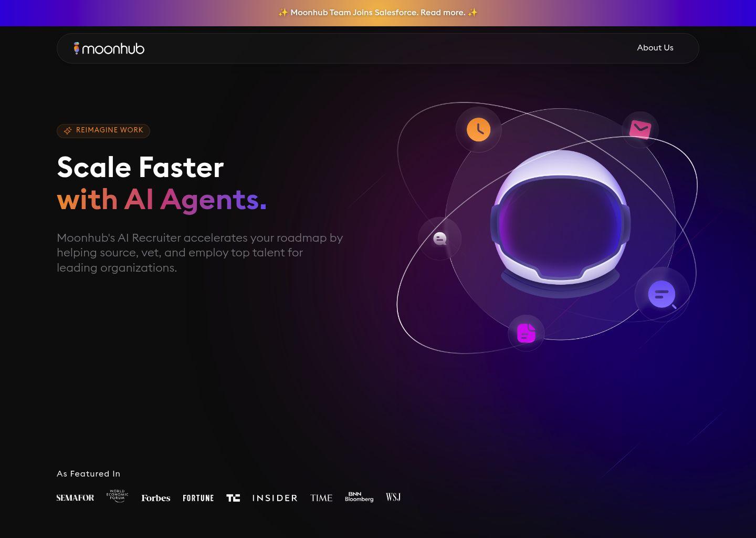756x538 pixels.
Task: Select the TechCrunch TC logo
Action: click(233, 498)
